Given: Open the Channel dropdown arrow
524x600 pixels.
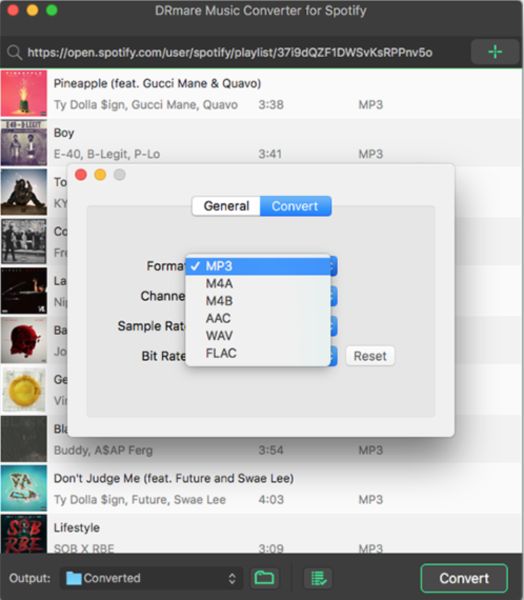Looking at the screenshot, I should tap(333, 296).
